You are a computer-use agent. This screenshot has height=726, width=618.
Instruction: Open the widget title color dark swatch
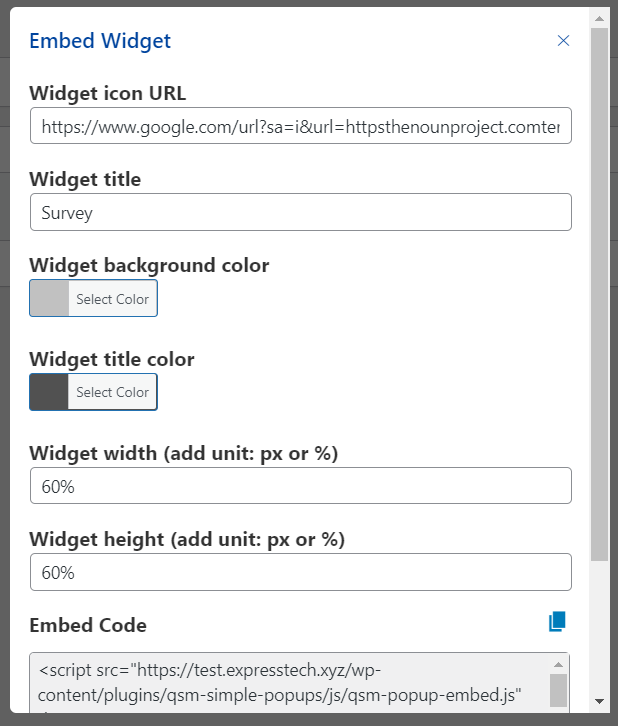[x=49, y=392]
